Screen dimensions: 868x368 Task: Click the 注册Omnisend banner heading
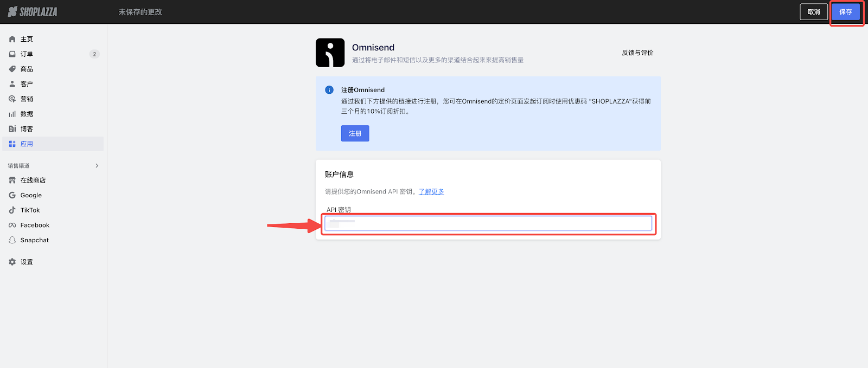363,90
